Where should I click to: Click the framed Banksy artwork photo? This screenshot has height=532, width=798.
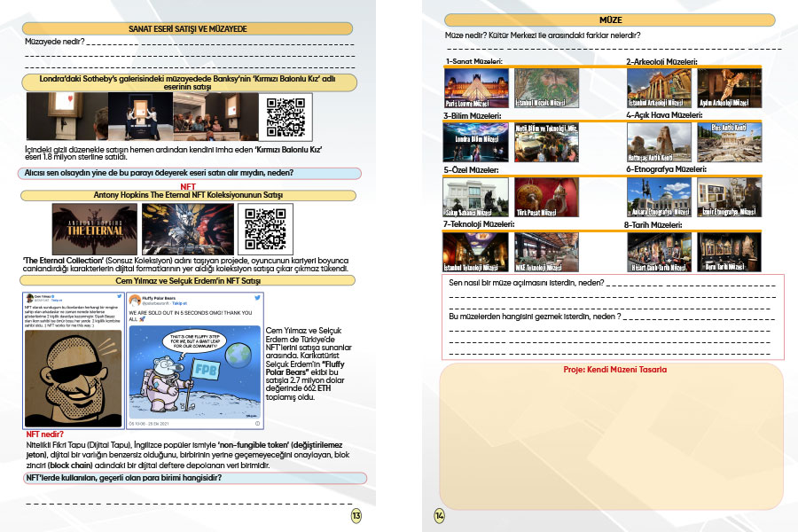pyautogui.click(x=66, y=116)
